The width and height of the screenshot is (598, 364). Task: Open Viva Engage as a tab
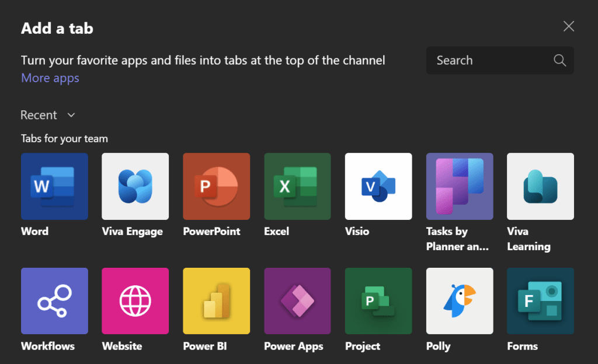tap(135, 186)
